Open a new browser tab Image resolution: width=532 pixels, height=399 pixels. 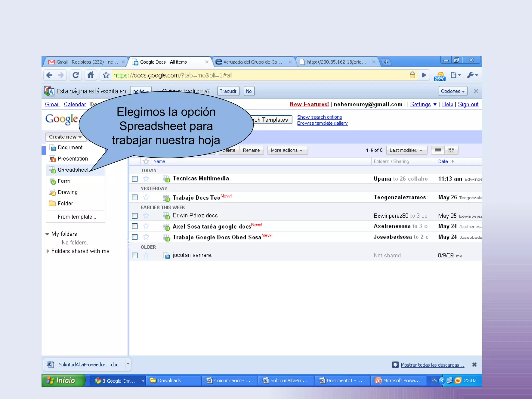pos(386,62)
